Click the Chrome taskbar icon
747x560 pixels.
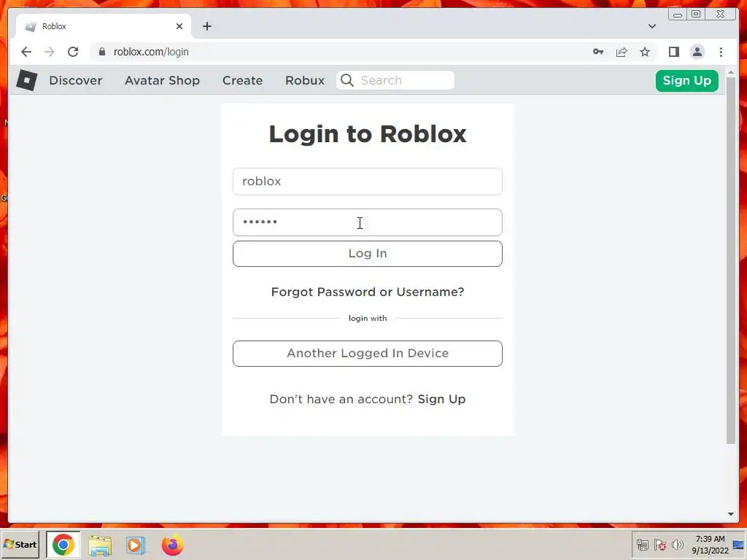pos(63,544)
